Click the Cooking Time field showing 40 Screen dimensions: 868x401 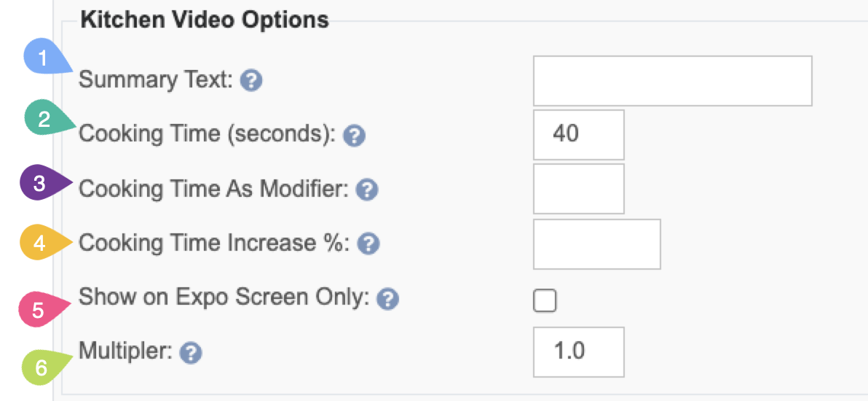(578, 134)
